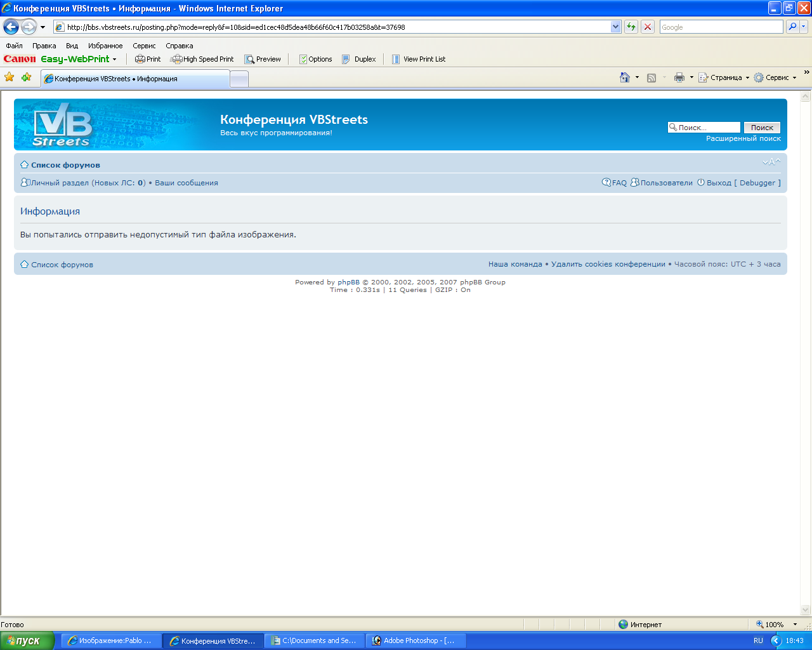This screenshot has height=650, width=812.
Task: Click the address bar URL field
Action: (331, 27)
